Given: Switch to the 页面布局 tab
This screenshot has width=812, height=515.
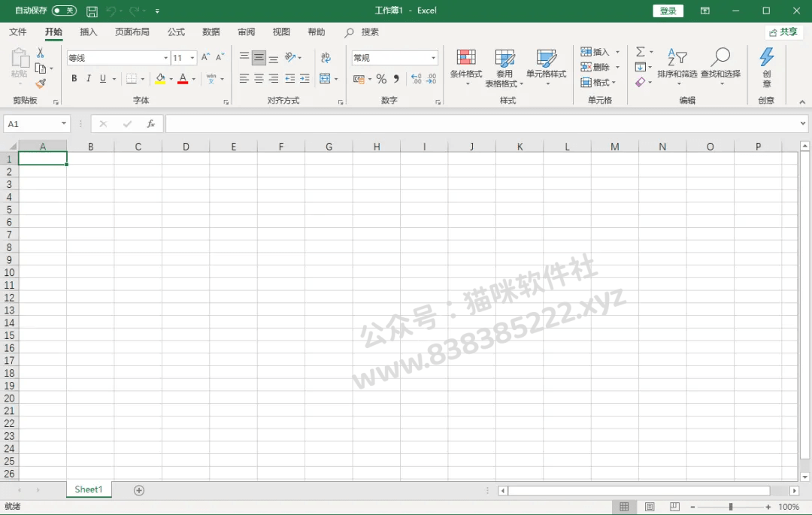Looking at the screenshot, I should tap(132, 32).
